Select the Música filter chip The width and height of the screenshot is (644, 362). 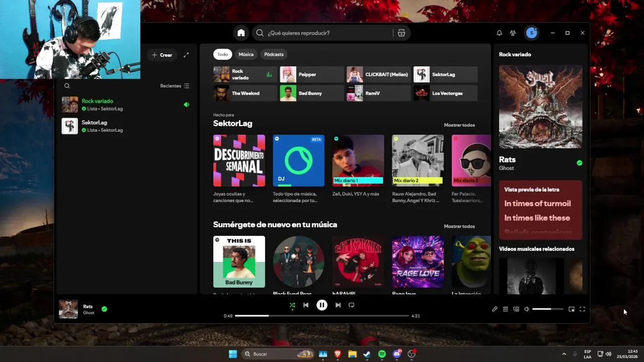click(x=246, y=54)
